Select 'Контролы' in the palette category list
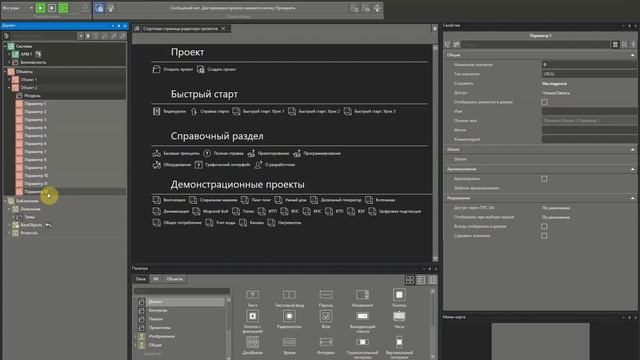The image size is (640, 360). tap(158, 310)
